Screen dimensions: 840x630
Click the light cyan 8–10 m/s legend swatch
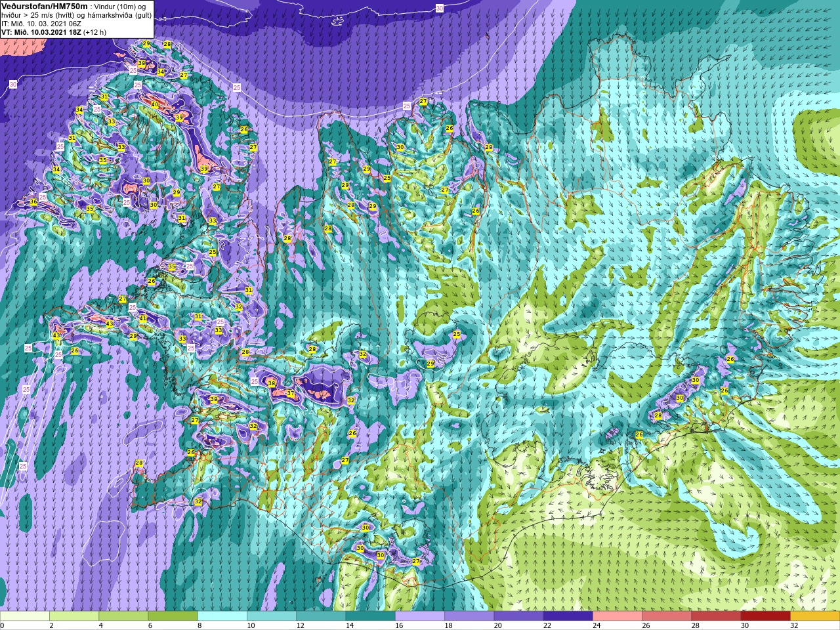[222, 616]
